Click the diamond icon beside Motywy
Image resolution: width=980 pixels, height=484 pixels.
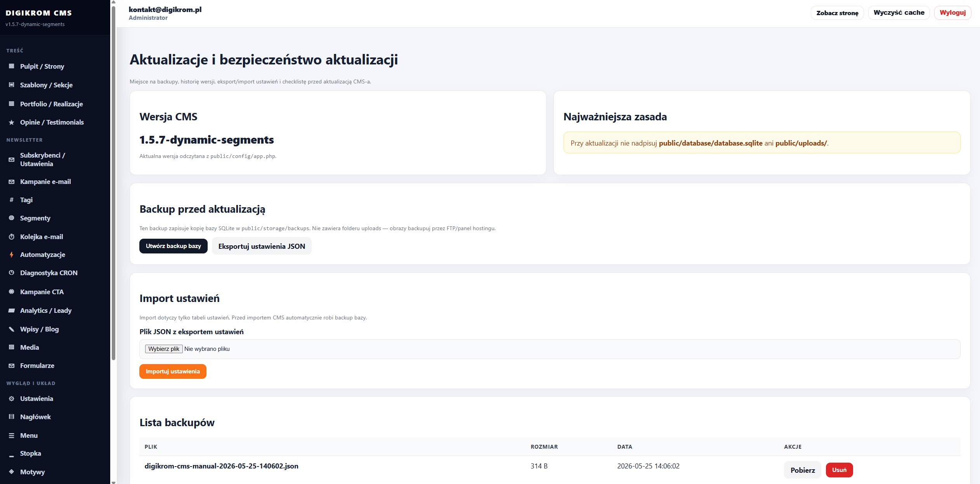coord(12,472)
